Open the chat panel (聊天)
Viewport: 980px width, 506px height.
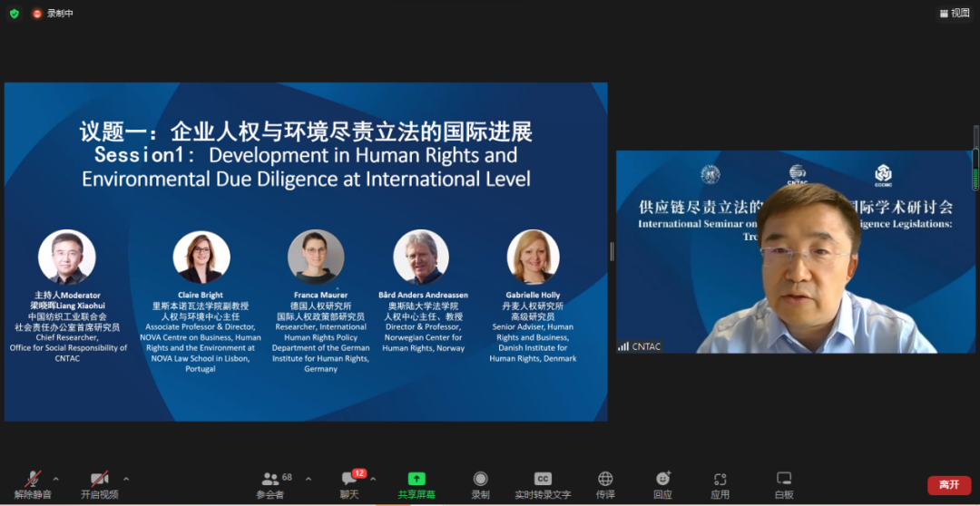point(349,484)
